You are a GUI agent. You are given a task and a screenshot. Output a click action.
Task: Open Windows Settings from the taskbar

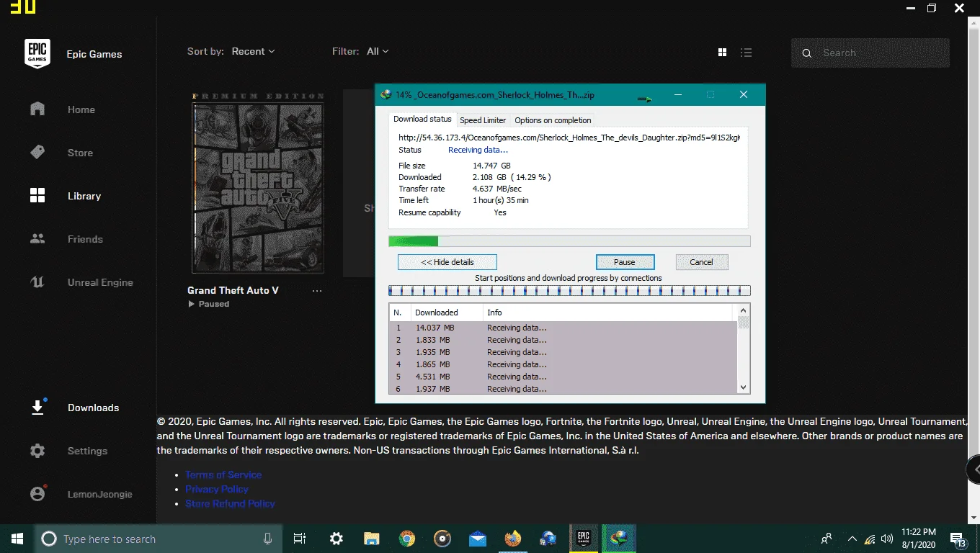(336, 539)
